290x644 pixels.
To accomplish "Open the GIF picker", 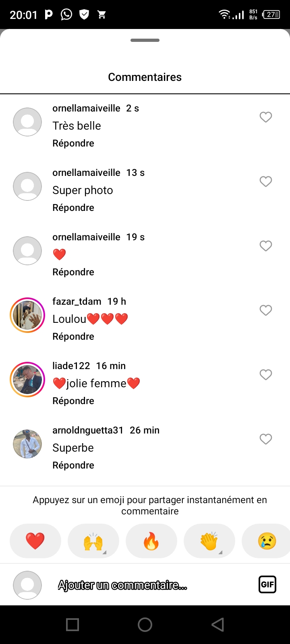I will point(267,584).
